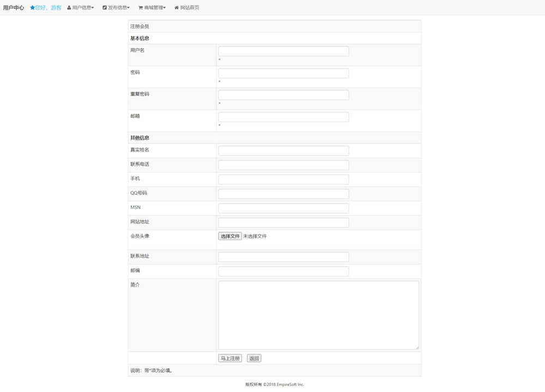This screenshot has width=545, height=392.
Task: Click the home icon next to 网站首页
Action: click(177, 8)
